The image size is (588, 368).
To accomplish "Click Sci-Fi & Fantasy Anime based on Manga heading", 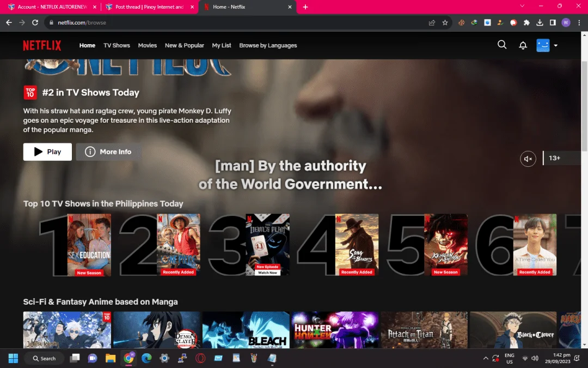I will point(101,302).
